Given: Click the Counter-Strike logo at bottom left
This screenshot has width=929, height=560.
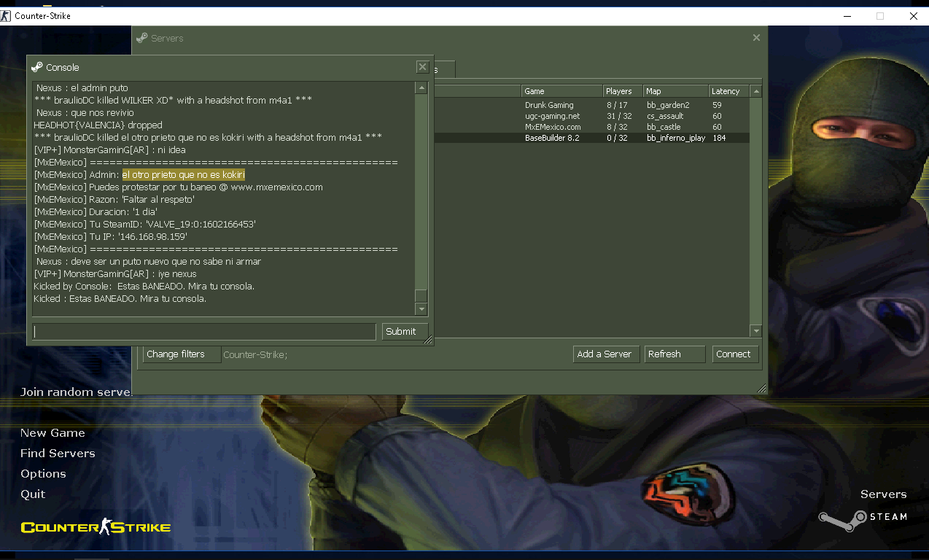Looking at the screenshot, I should (x=96, y=526).
